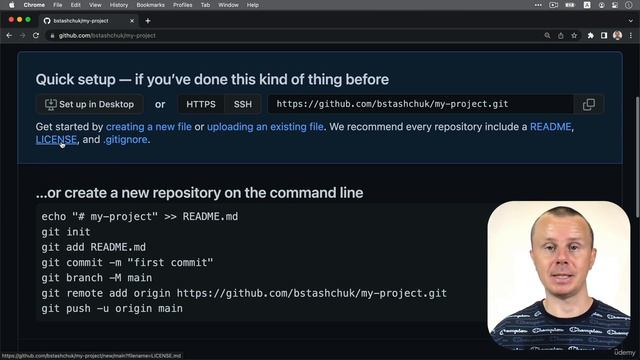Reload the page
This screenshot has height=360, width=640.
click(36, 36)
